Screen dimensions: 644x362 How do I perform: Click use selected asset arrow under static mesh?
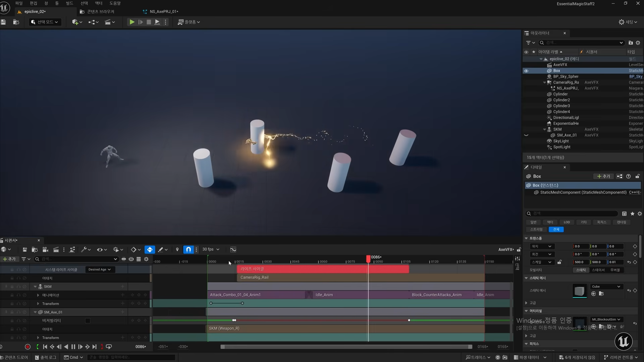point(593,294)
